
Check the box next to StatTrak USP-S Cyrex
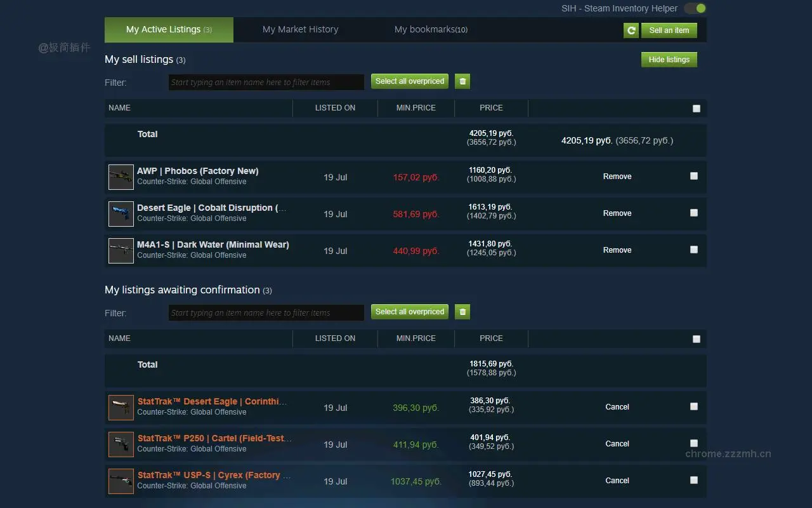pos(693,480)
